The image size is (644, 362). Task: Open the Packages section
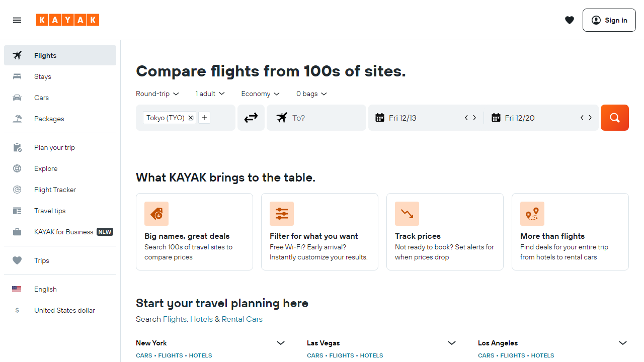[49, 119]
